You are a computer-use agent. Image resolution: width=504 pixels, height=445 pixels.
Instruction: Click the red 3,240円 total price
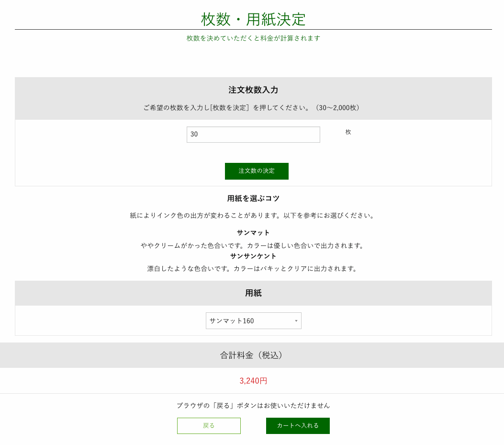click(x=253, y=381)
